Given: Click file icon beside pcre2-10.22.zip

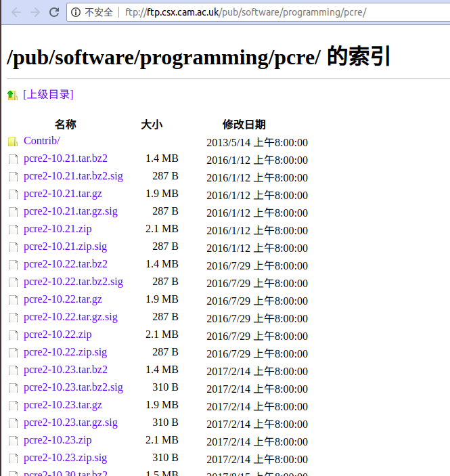Looking at the screenshot, I should [x=13, y=335].
